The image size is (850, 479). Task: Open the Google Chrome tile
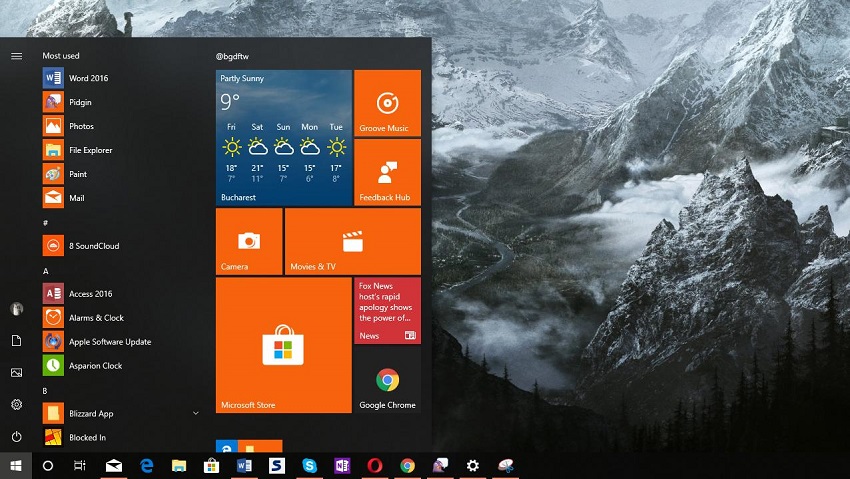pos(387,380)
